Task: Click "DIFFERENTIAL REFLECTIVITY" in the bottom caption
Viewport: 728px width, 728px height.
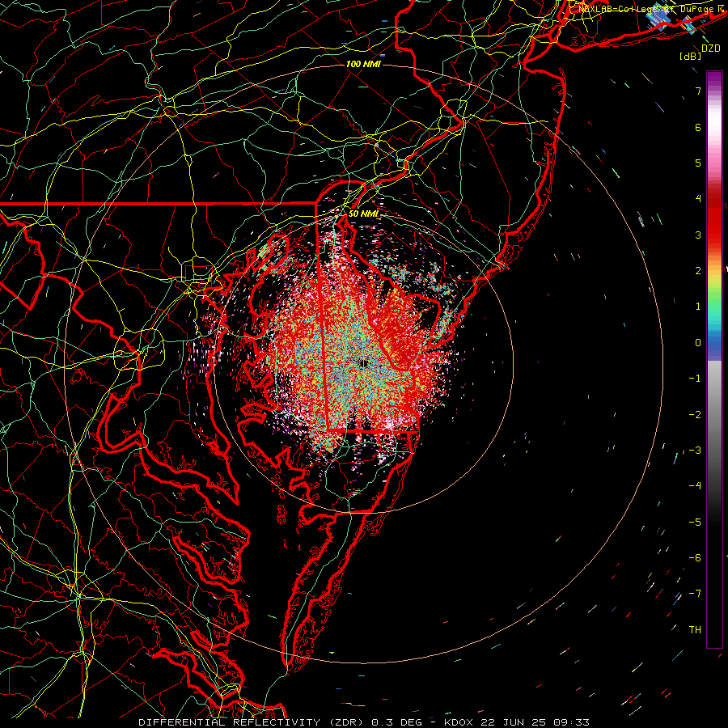Action: coord(230,722)
